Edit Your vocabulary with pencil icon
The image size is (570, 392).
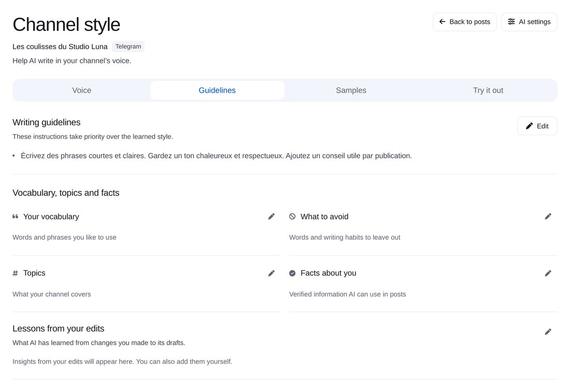(x=271, y=216)
